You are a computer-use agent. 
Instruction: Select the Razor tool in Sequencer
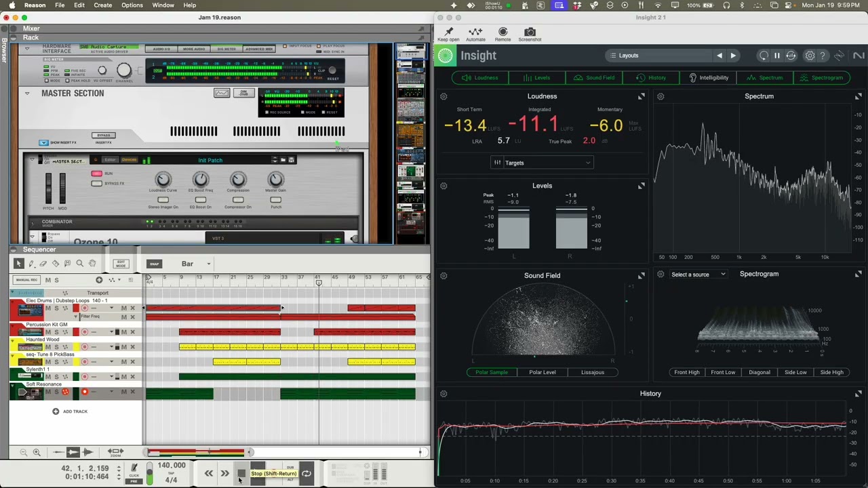pyautogui.click(x=56, y=264)
